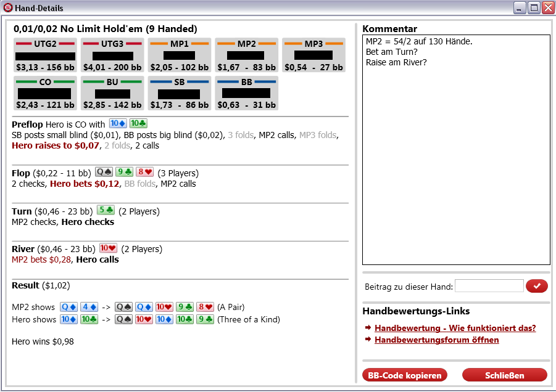The height and width of the screenshot is (392, 556).
Task: Click the 10 of clubs preflop card
Action: pyautogui.click(x=138, y=124)
